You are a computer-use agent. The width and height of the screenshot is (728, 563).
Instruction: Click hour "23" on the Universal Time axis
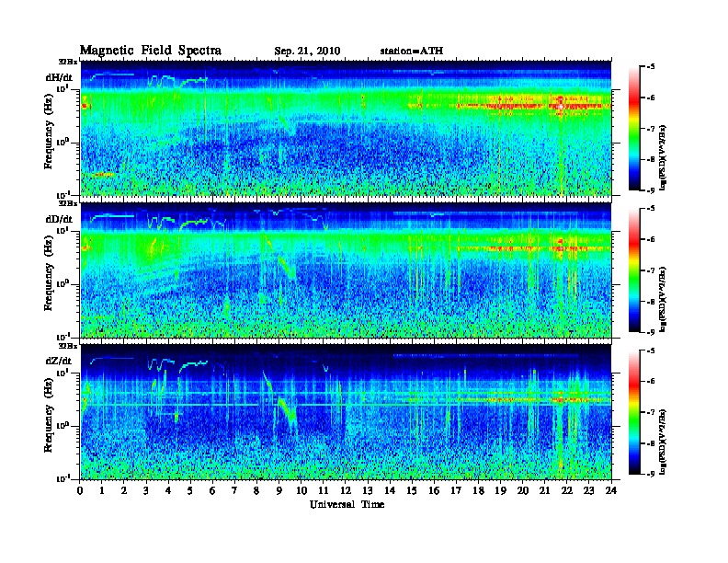click(588, 491)
